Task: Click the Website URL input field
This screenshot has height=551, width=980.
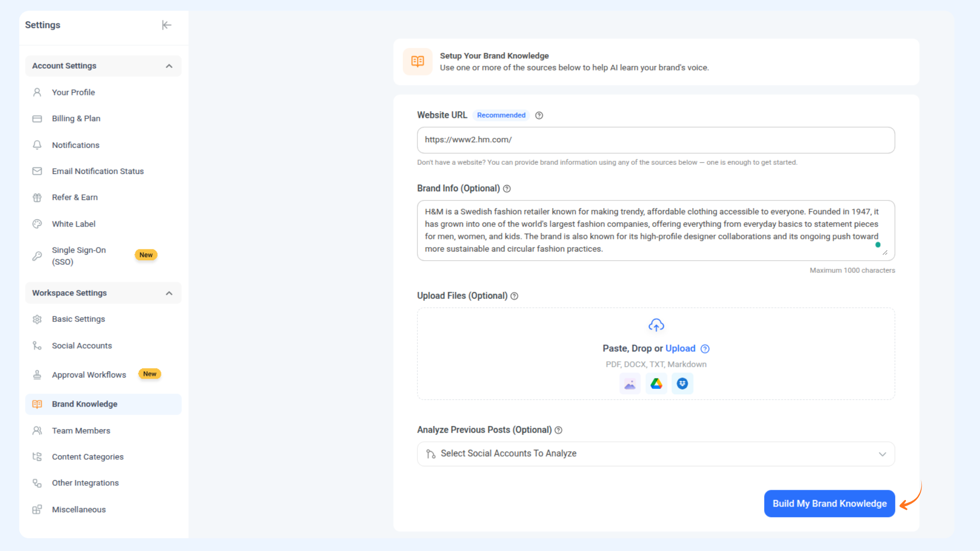Action: click(x=656, y=140)
